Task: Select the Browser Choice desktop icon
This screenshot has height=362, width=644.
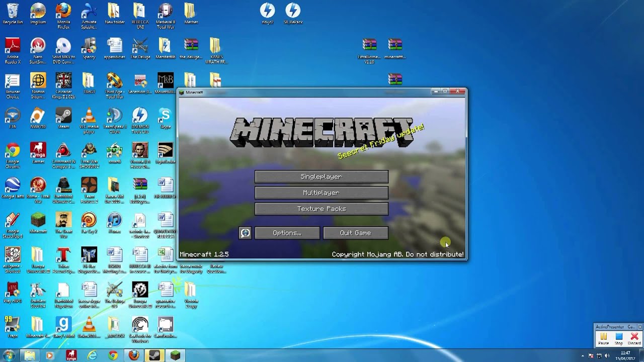Action: pos(13,85)
